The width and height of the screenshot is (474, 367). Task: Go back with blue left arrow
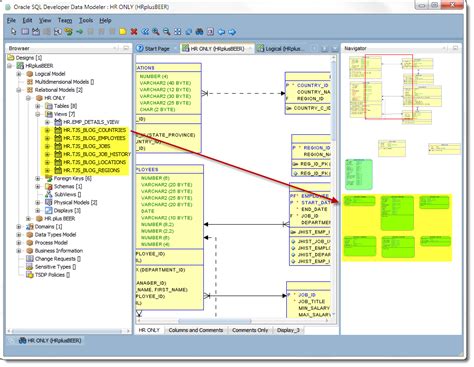221,32
